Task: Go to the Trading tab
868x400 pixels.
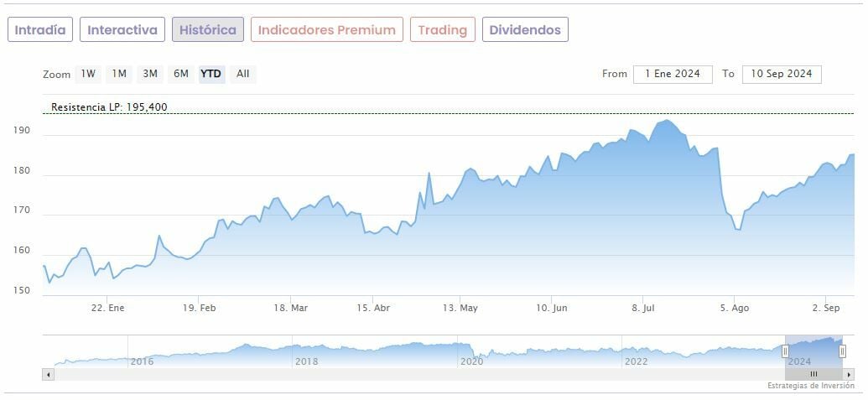Action: coord(442,30)
